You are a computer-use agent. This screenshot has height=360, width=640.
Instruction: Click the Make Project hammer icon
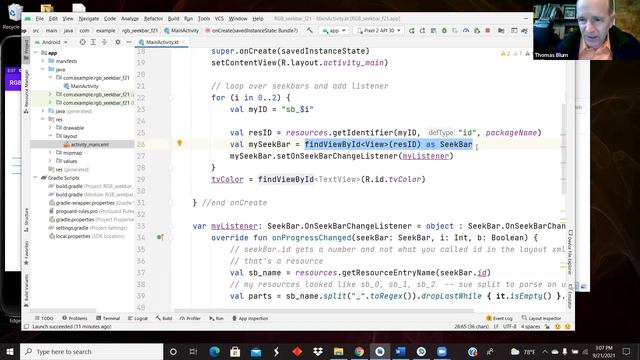click(x=310, y=30)
